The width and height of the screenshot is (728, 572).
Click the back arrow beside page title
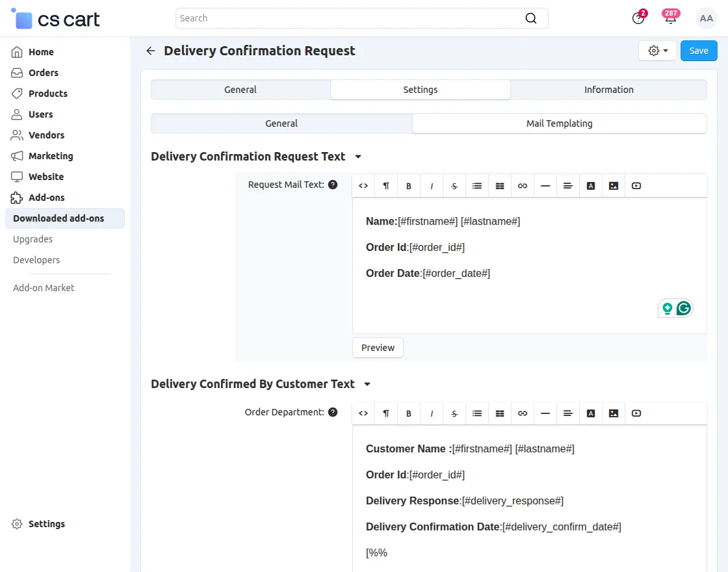coord(151,51)
